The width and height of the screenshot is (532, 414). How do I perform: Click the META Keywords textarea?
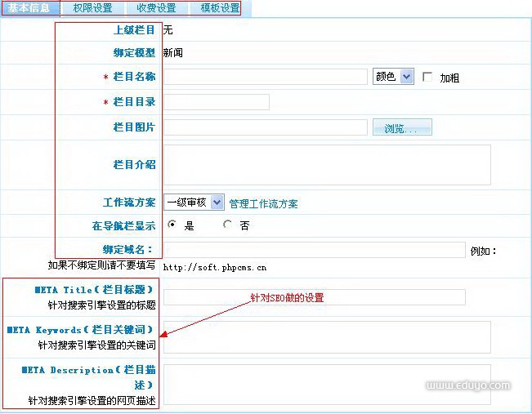click(327, 336)
